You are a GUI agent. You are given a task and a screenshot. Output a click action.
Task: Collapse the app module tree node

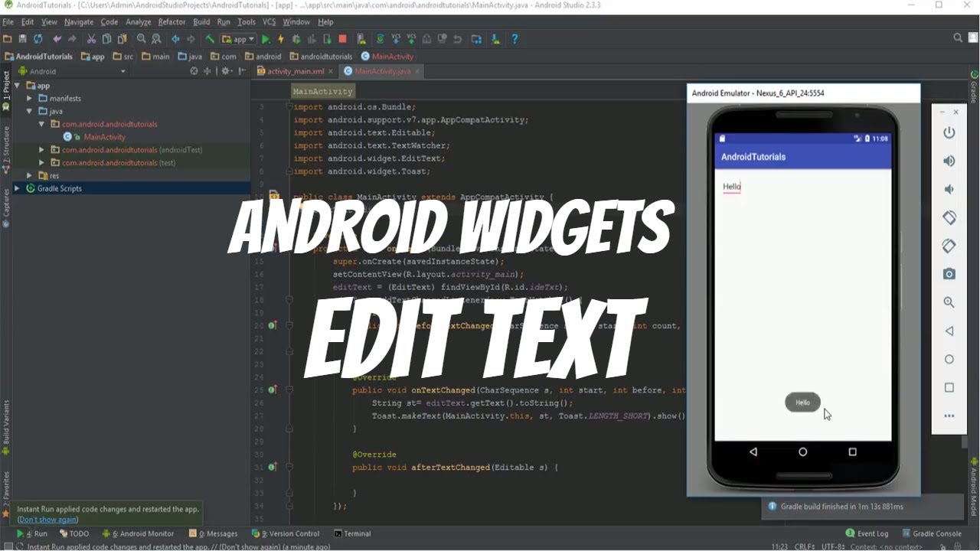[18, 86]
